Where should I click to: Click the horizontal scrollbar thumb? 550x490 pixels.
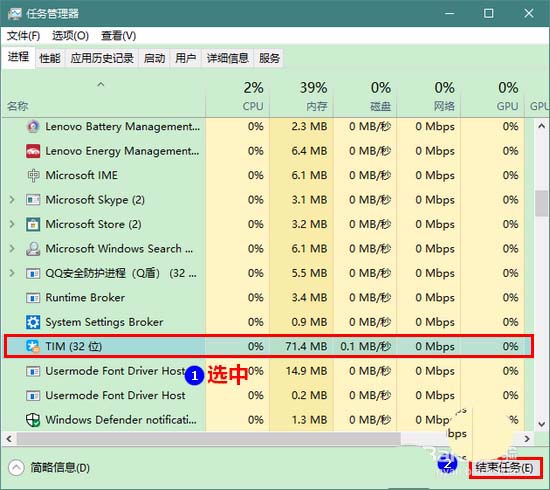pyautogui.click(x=209, y=438)
